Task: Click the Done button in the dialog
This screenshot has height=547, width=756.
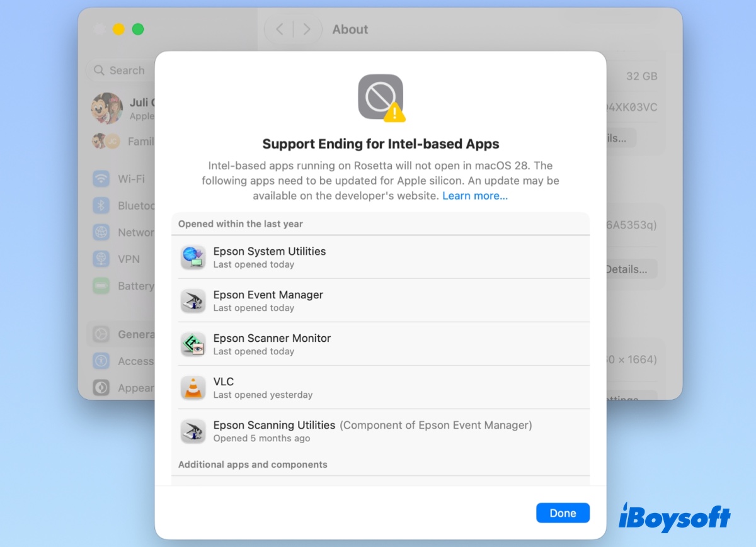Action: pyautogui.click(x=563, y=513)
